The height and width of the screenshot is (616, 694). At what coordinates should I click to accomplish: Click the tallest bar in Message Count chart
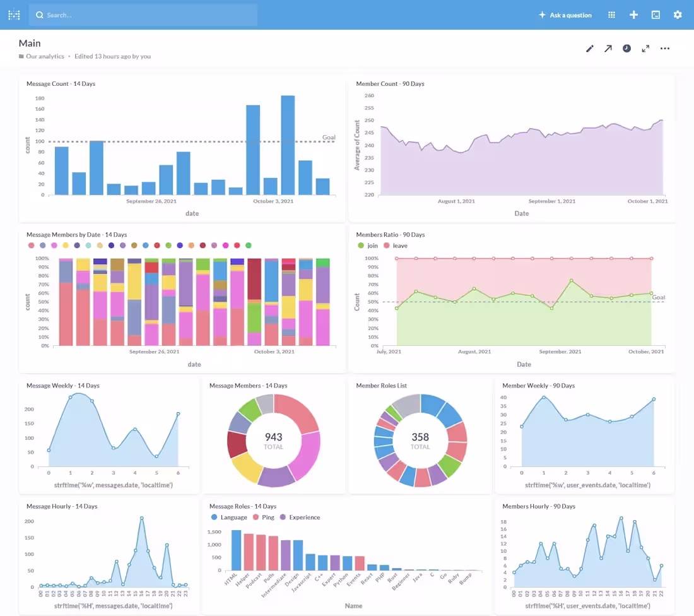[x=288, y=145]
